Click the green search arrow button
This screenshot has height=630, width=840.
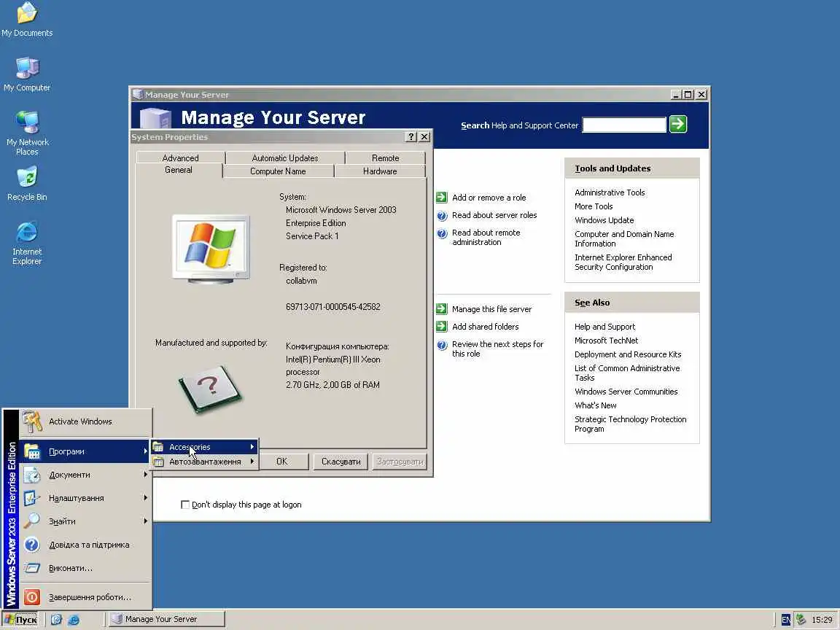pyautogui.click(x=677, y=124)
